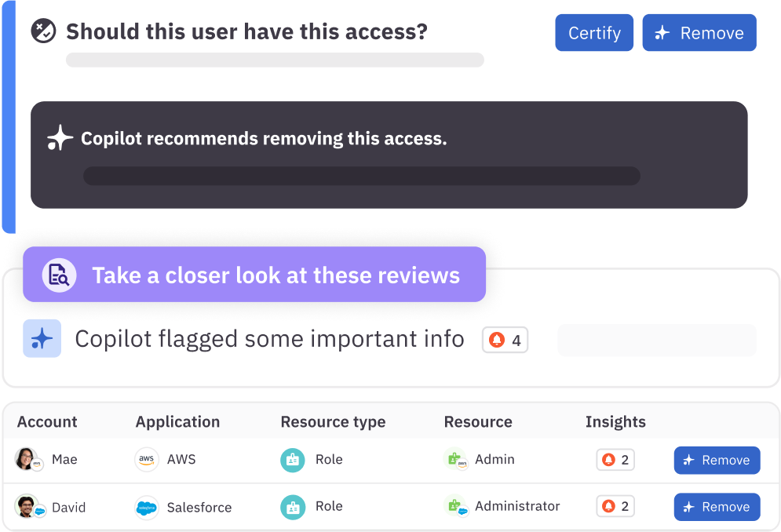Open the flame badge showing 4 flagged insights
Screen dimensions: 781x532
tap(505, 340)
